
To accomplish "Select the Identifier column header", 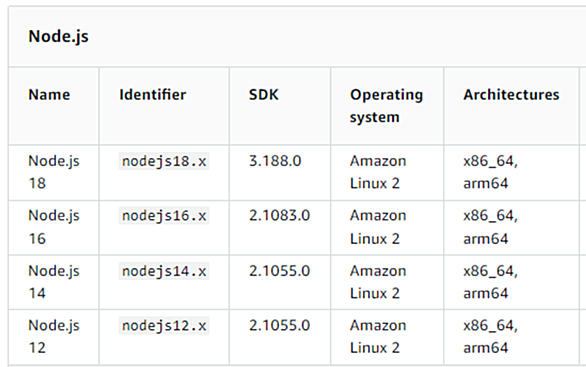I will click(152, 95).
